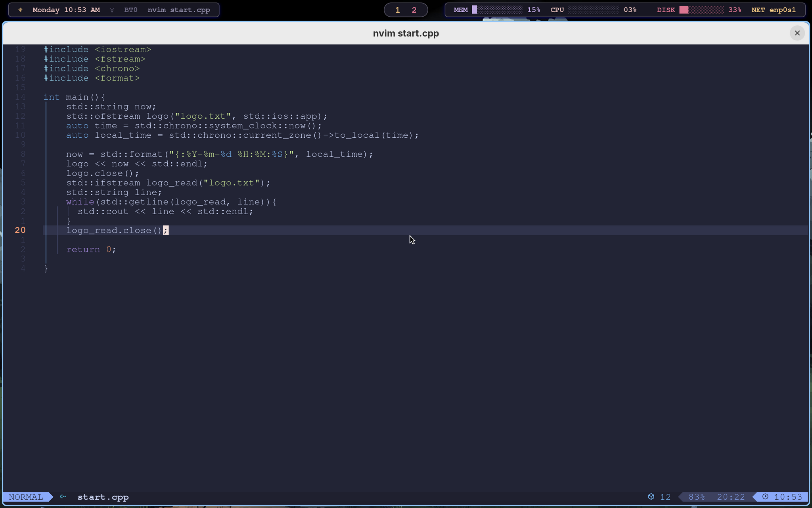Click the NORMAL mode indicator
The height and width of the screenshot is (508, 812).
[26, 497]
